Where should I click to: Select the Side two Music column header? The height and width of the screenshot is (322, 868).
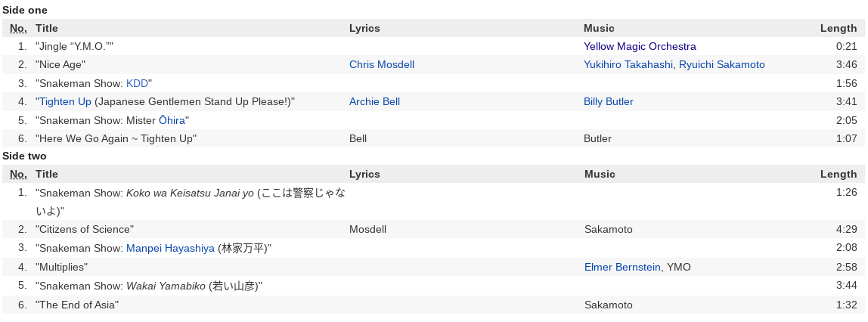600,175
